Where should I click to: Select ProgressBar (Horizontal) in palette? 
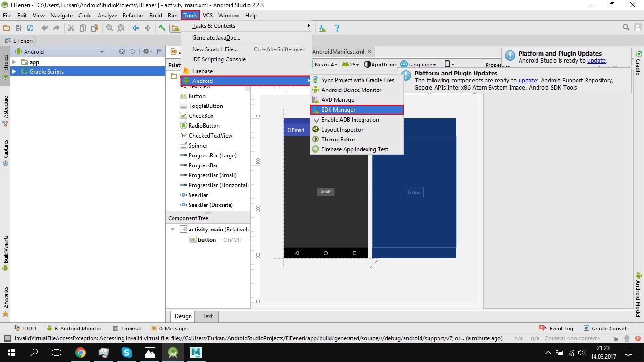[214, 185]
